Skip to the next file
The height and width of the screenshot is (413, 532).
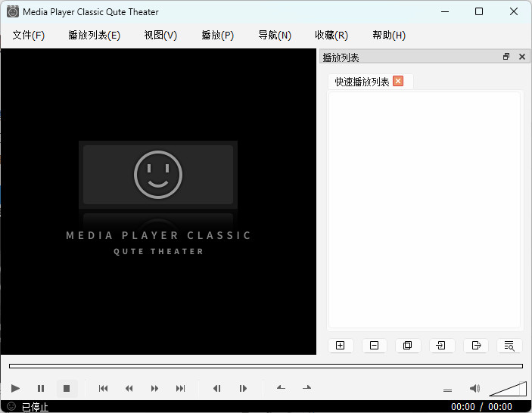tap(181, 388)
